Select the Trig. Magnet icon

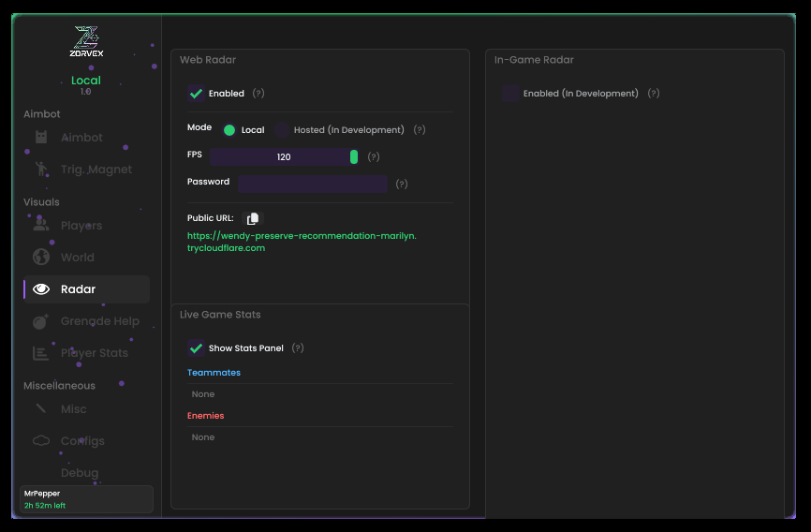tap(41, 170)
